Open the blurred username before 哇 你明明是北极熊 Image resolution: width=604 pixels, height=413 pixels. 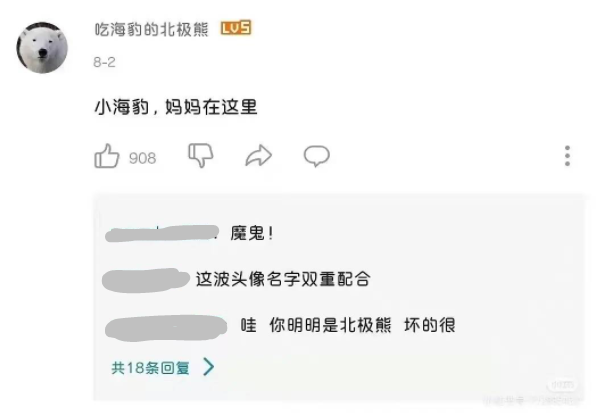pyautogui.click(x=166, y=328)
